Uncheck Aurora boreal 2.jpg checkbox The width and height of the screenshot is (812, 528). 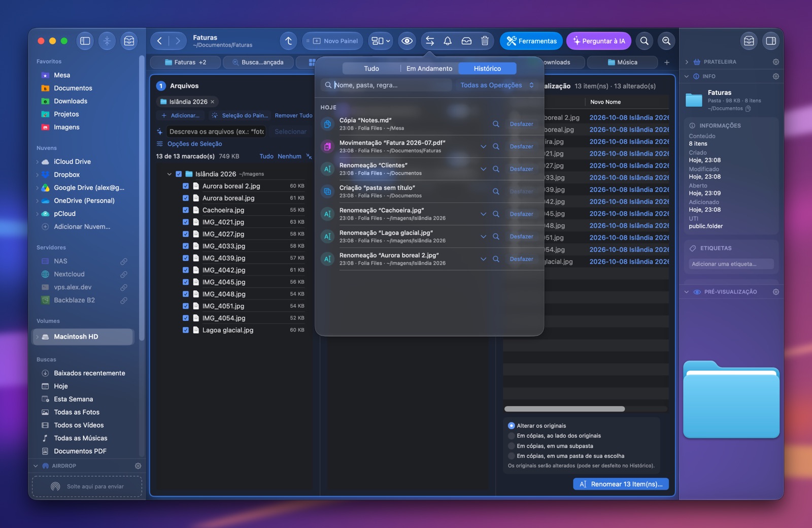point(186,186)
